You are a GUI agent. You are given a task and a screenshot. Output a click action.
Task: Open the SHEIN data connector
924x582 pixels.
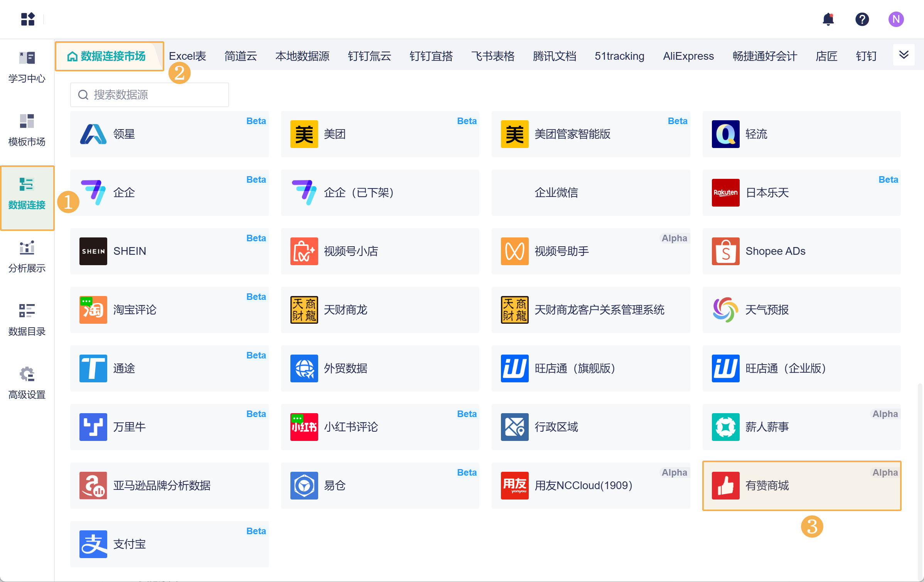(x=169, y=251)
